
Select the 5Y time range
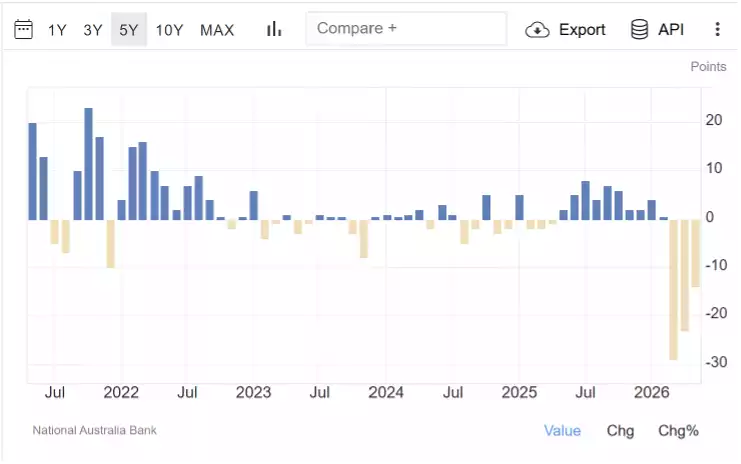pos(129,30)
